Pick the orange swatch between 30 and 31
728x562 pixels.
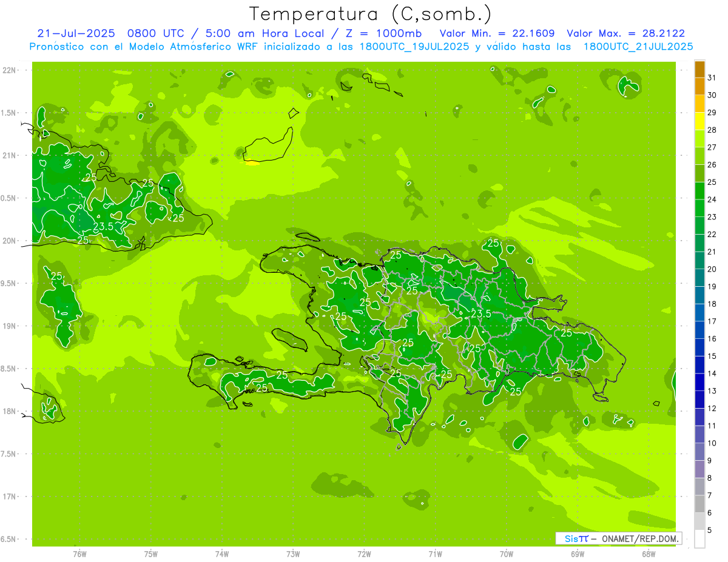699,87
